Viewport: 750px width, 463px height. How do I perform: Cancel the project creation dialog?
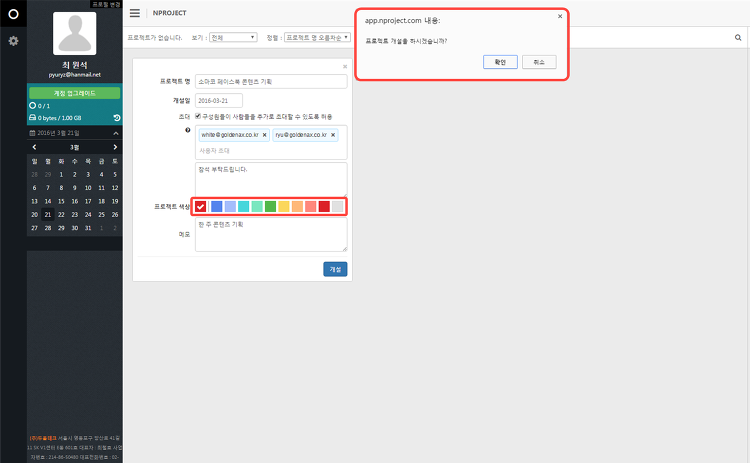pyautogui.click(x=539, y=62)
